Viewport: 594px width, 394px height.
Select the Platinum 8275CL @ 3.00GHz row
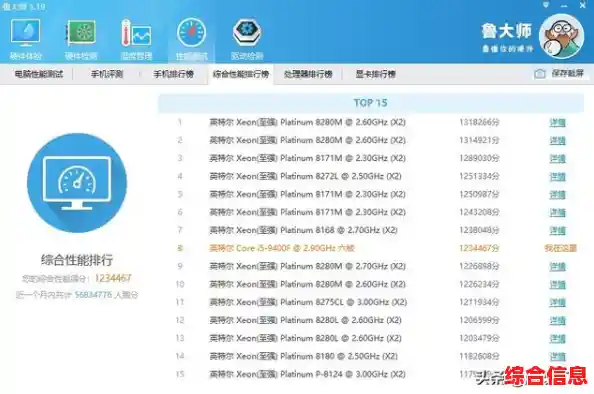pyautogui.click(x=371, y=302)
